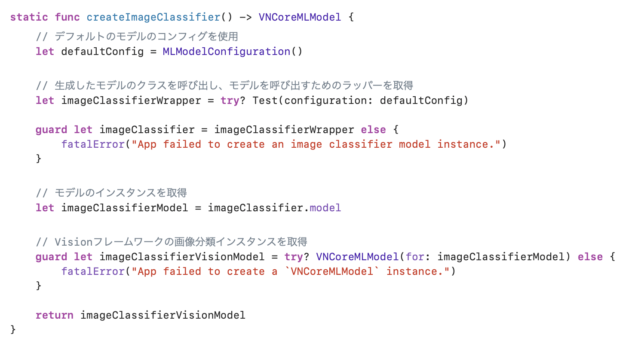The width and height of the screenshot is (644, 347).
Task: Select the VNCoreMLModel return type
Action: click(300, 17)
